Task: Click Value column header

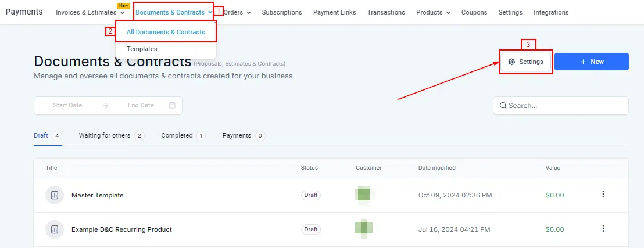Action: coord(553,167)
